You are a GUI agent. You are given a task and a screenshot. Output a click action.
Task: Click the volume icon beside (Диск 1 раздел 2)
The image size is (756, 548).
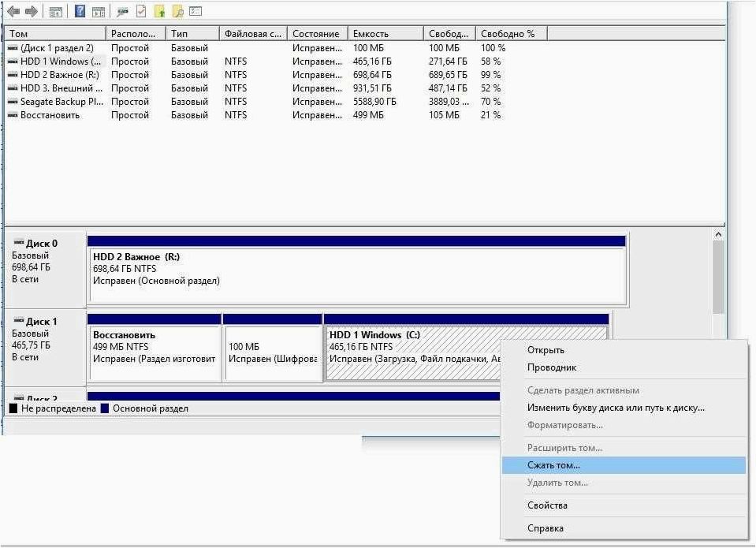13,48
